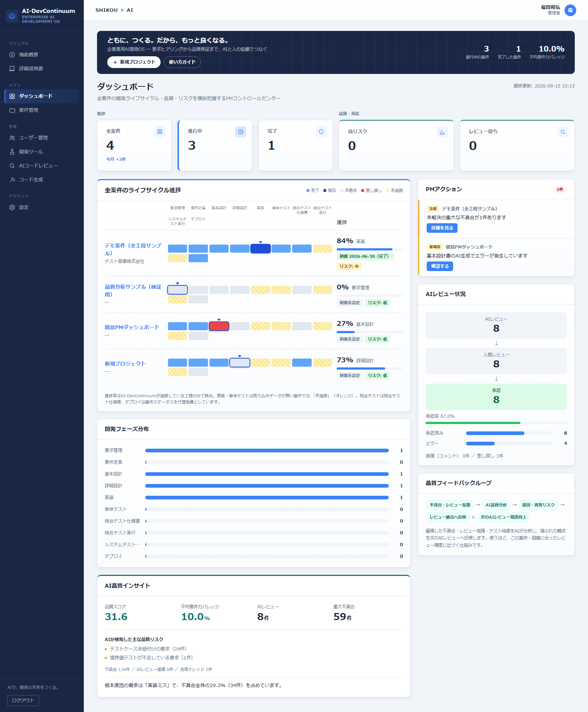Viewport: 588px width, 712px height.
Task: Click the 新規プロジェクト button
Action: (x=134, y=62)
